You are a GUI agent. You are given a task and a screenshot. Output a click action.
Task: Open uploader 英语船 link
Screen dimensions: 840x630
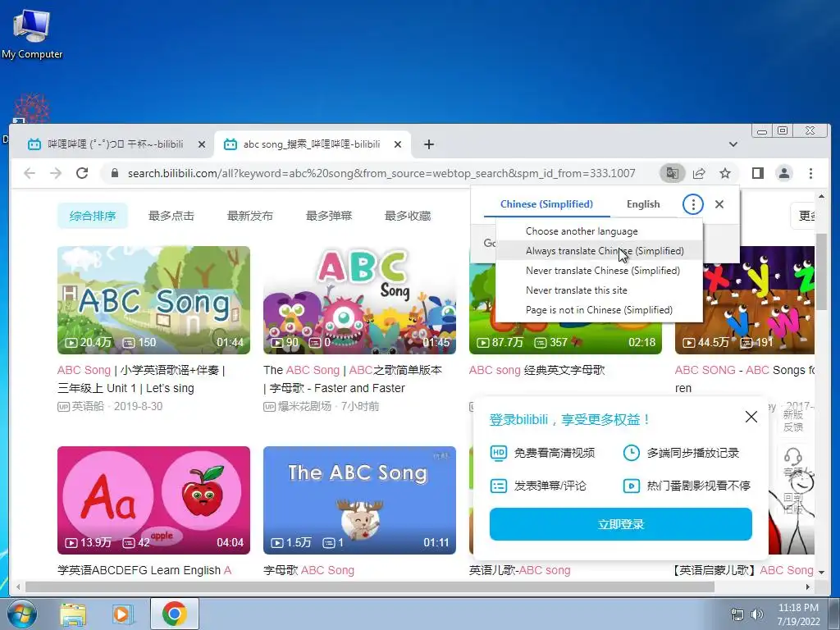(x=88, y=406)
